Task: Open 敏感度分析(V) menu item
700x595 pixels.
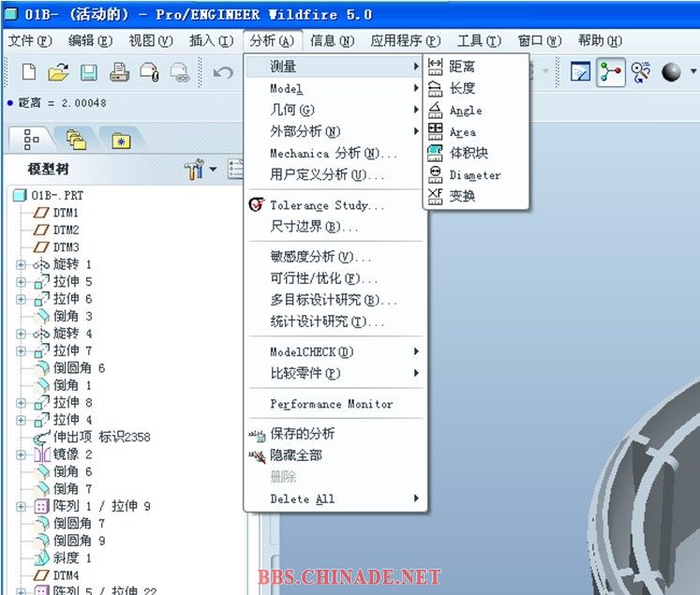Action: (335, 257)
